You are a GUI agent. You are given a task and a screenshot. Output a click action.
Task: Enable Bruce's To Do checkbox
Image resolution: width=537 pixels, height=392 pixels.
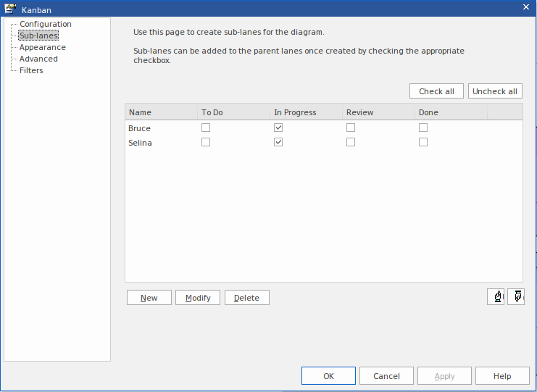coord(206,128)
